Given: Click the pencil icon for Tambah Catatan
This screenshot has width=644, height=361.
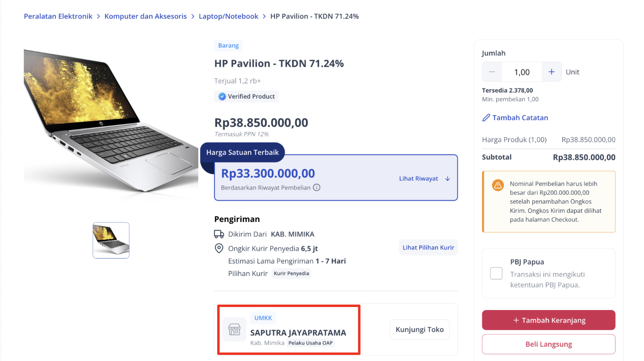Looking at the screenshot, I should click(x=486, y=118).
